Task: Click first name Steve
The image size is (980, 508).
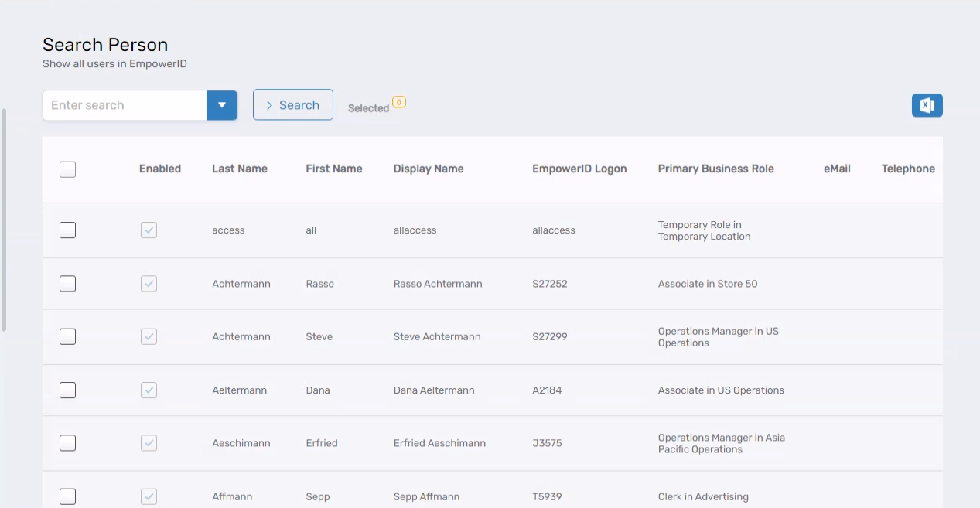Action: click(319, 336)
